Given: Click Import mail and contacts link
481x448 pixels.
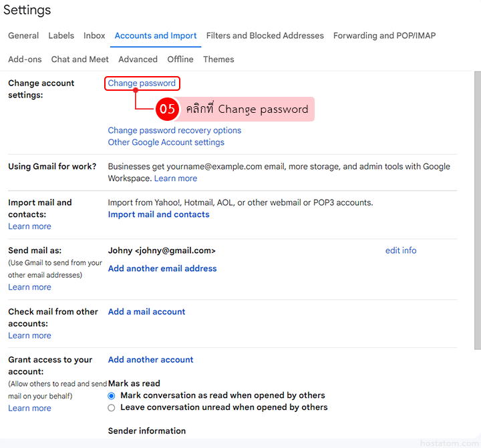Looking at the screenshot, I should click(x=158, y=215).
